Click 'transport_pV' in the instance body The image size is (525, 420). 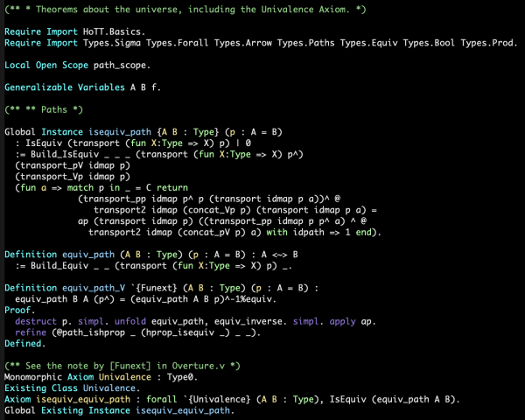(x=52, y=165)
